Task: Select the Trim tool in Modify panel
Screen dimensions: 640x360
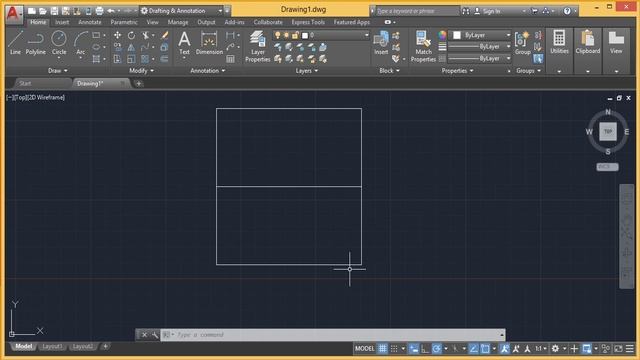Action: click(145, 36)
